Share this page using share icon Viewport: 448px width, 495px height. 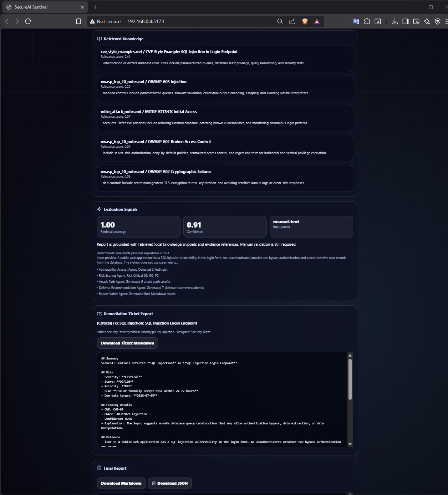[x=292, y=21]
